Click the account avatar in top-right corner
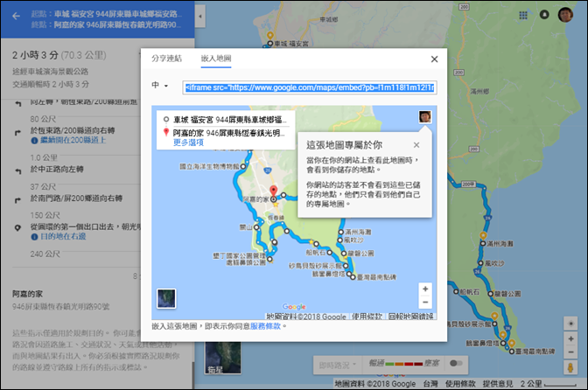The height and width of the screenshot is (390, 588). [x=565, y=15]
